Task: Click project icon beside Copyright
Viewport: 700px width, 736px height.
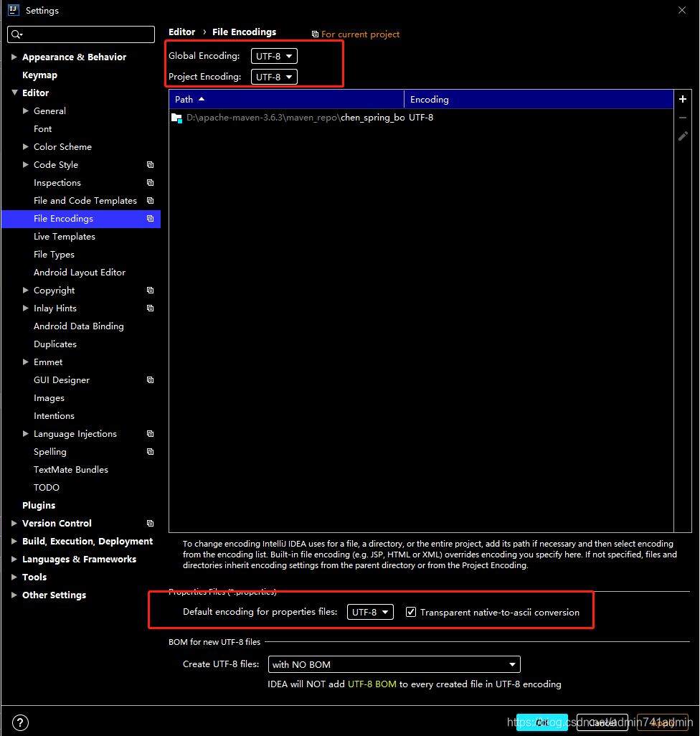Action: 150,290
